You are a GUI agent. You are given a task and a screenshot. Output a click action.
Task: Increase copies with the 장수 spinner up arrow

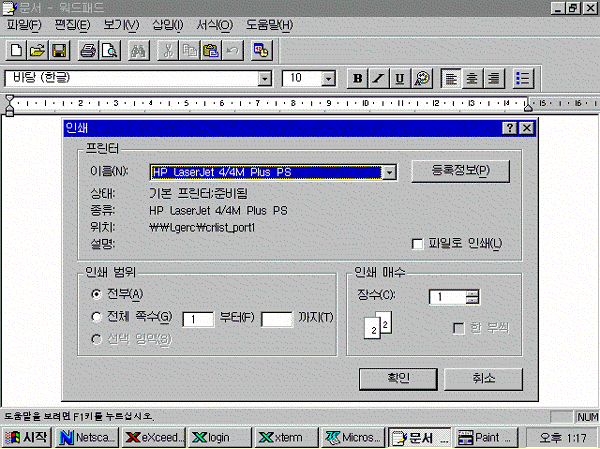click(473, 294)
